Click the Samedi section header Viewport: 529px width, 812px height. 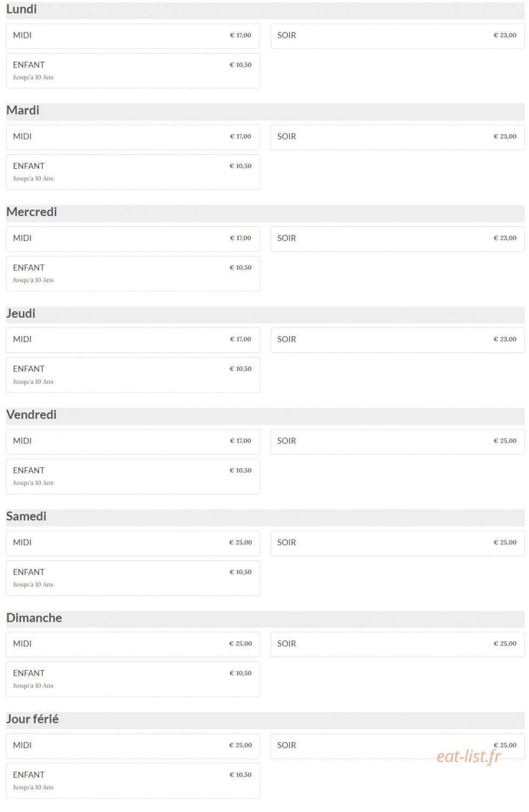click(265, 517)
